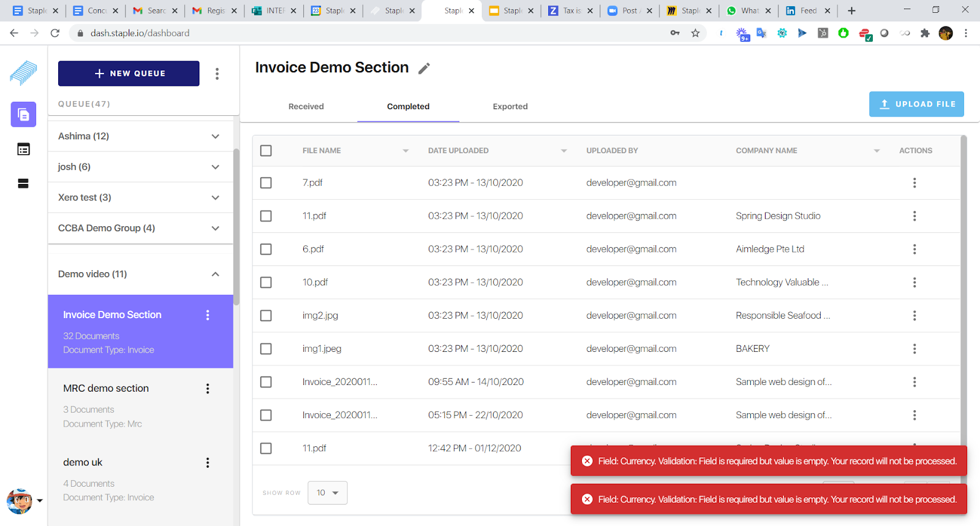The width and height of the screenshot is (980, 526).
Task: Check the box for the 09:55 AM invoice row
Action: tap(266, 381)
